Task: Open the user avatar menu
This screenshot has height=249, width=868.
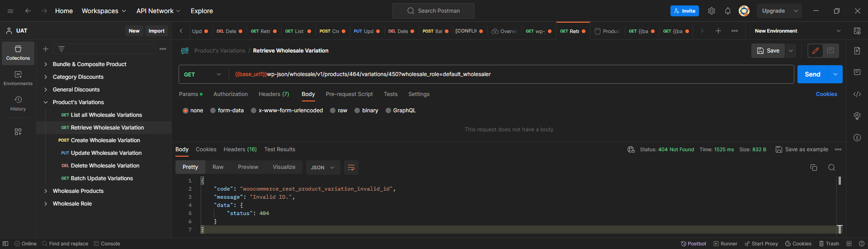Action: click(x=744, y=11)
